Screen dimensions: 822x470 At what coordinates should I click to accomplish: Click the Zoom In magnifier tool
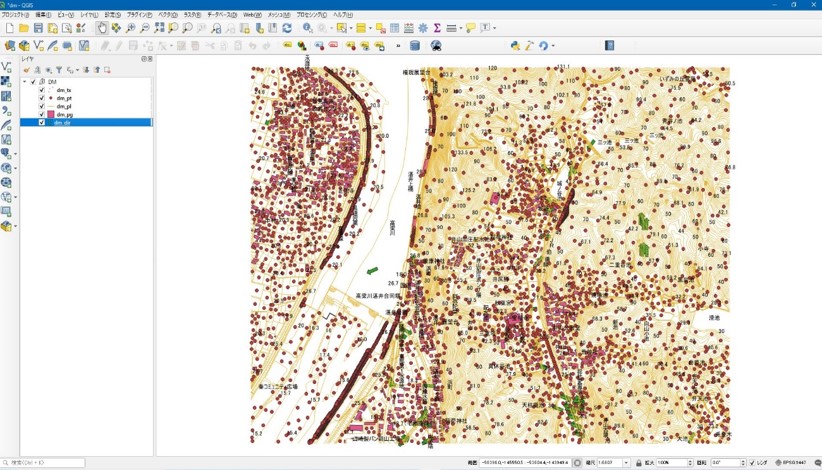coord(131,28)
